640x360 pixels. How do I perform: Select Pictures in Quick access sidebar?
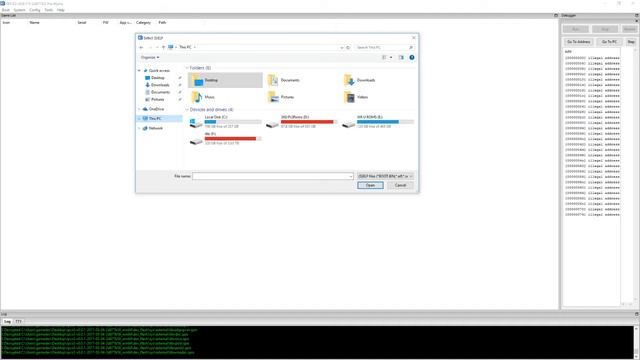(x=158, y=99)
